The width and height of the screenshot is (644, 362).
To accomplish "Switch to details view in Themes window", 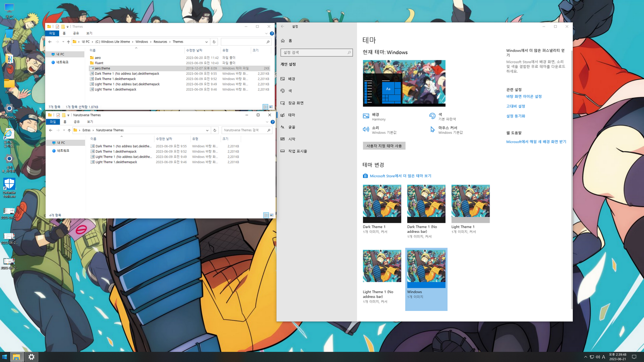I will [x=265, y=107].
